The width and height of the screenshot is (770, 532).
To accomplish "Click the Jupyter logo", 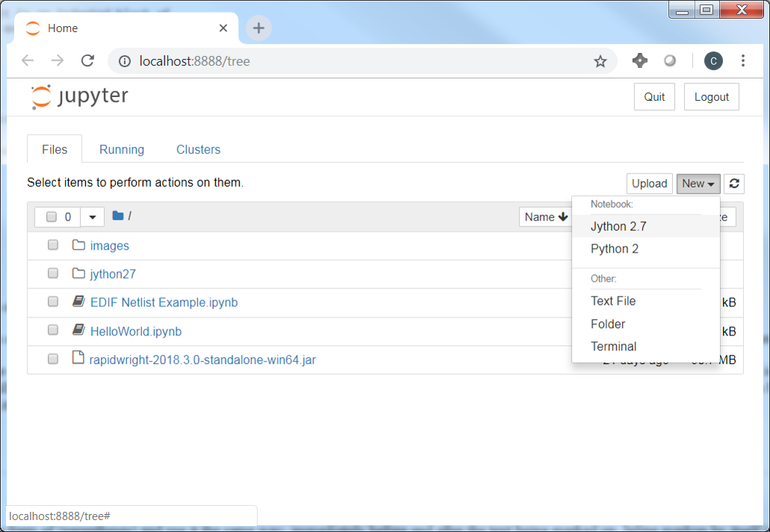I will coord(79,96).
